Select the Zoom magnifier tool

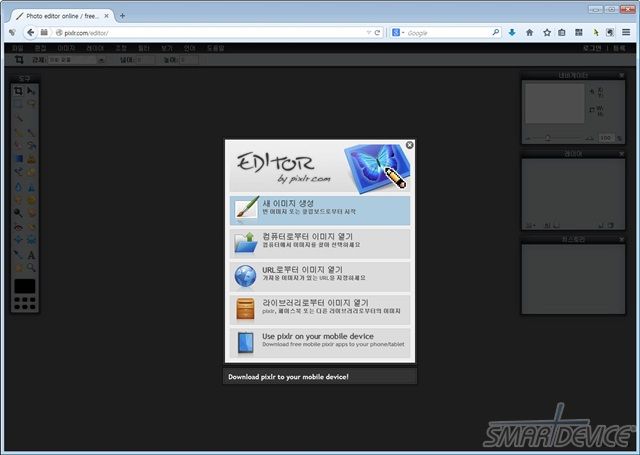click(31, 268)
